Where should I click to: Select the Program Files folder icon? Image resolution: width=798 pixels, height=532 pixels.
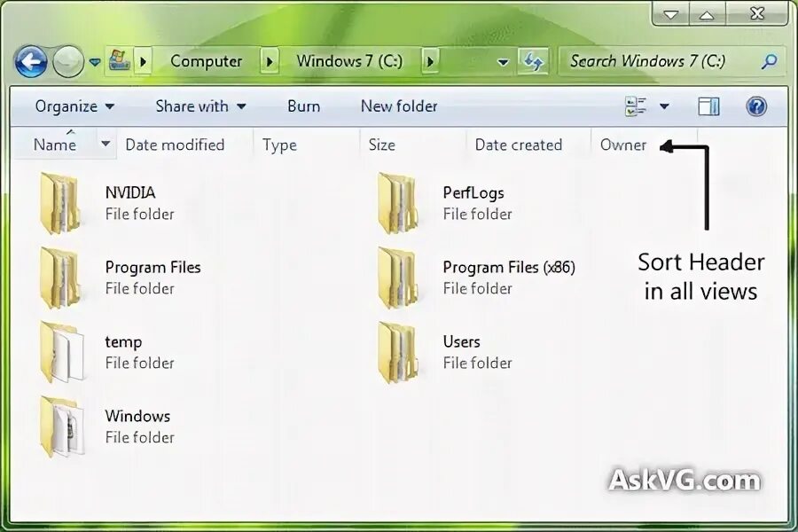coord(60,278)
